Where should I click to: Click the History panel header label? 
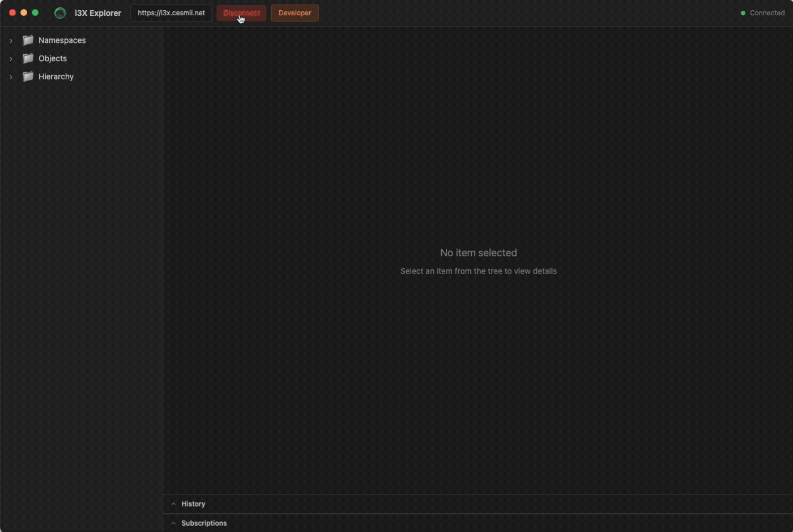point(193,504)
